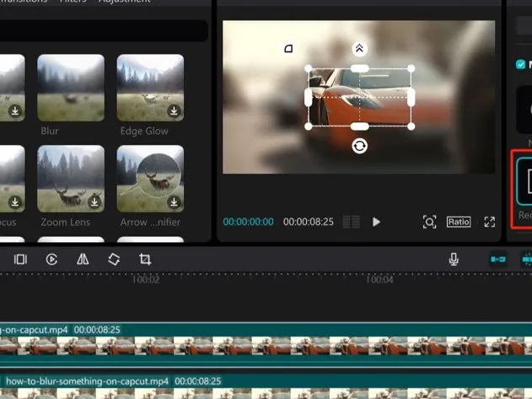The image size is (532, 399).
Task: Click the microphone record voiceover icon
Action: pos(454,260)
